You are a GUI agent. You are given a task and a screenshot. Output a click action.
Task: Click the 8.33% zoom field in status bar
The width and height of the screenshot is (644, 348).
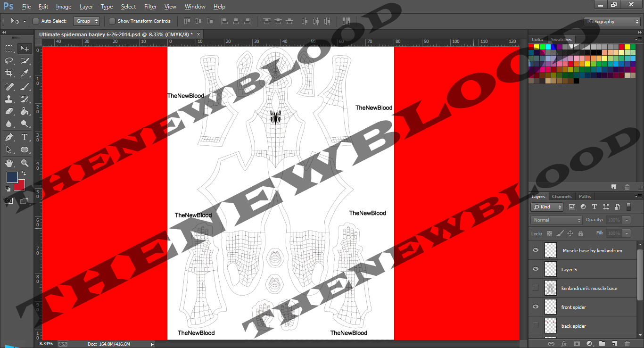click(x=46, y=344)
